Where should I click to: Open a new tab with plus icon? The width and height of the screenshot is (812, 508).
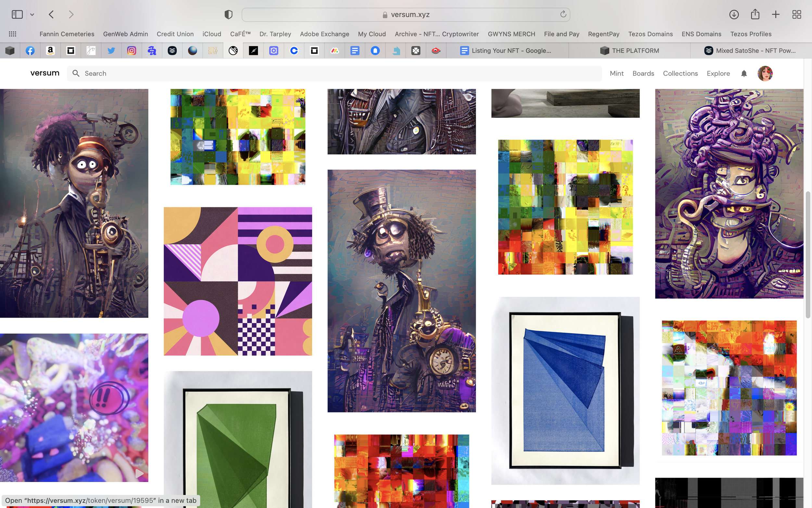[x=776, y=14]
